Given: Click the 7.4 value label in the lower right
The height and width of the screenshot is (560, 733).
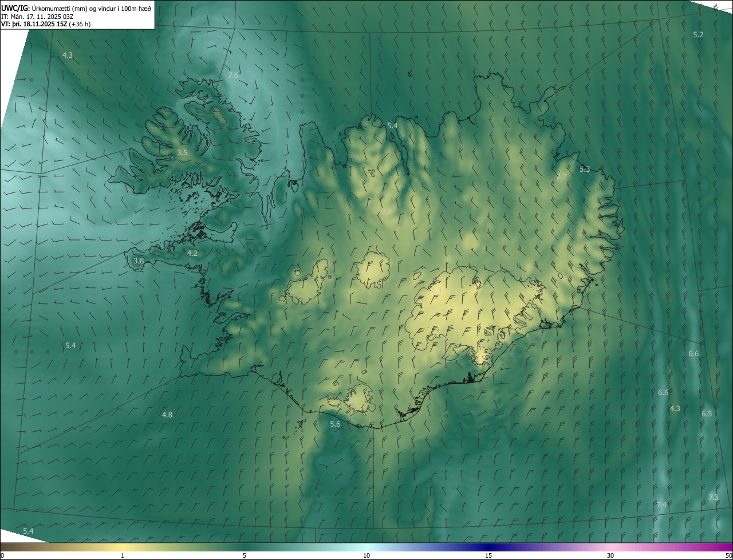Looking at the screenshot, I should tap(661, 504).
